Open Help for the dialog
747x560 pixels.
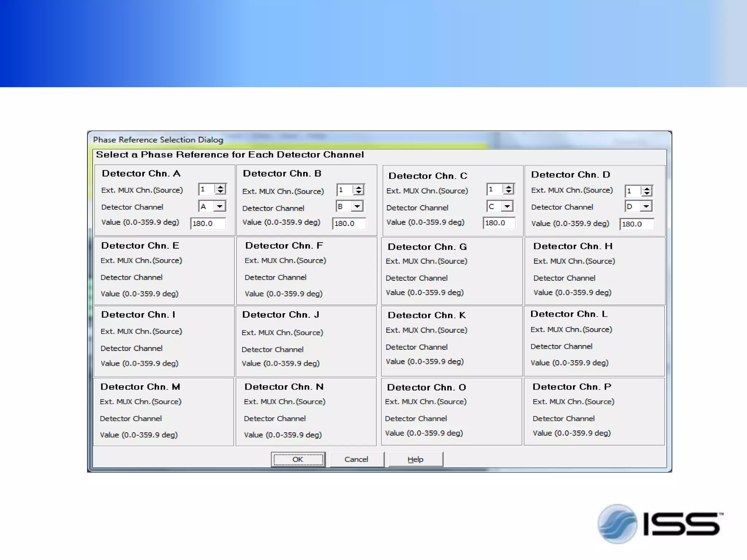[x=415, y=459]
